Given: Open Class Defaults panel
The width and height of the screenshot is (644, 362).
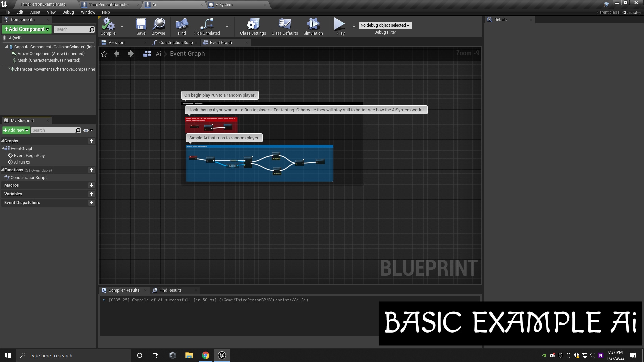Looking at the screenshot, I should point(284,26).
